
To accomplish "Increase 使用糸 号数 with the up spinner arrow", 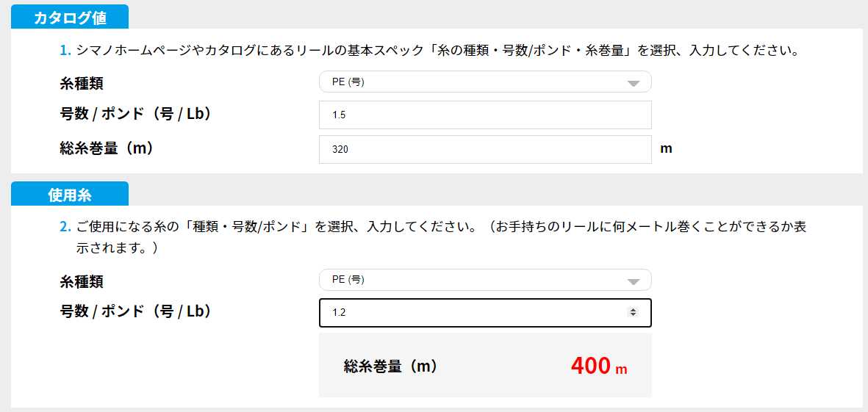I will [633, 310].
